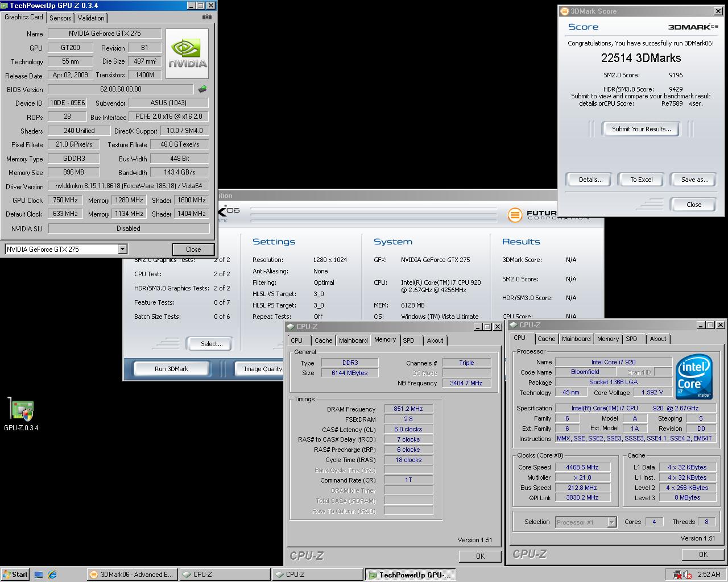Screen dimensions: 728x582
Task: Click the Close button in GPU-Z
Action: pos(193,250)
